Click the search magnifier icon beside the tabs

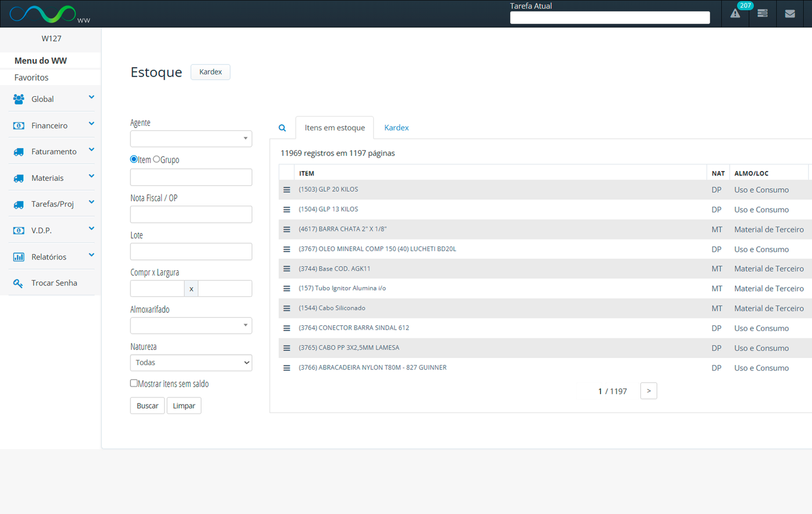tap(282, 128)
